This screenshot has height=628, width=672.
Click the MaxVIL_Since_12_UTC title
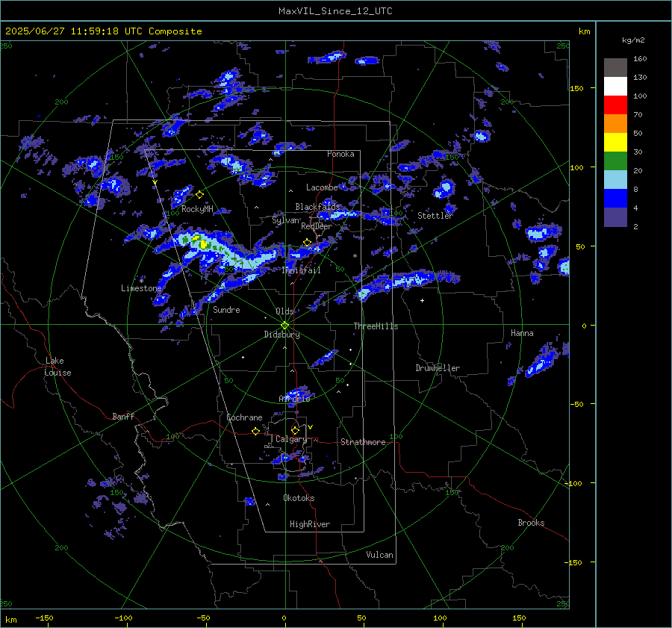click(335, 11)
